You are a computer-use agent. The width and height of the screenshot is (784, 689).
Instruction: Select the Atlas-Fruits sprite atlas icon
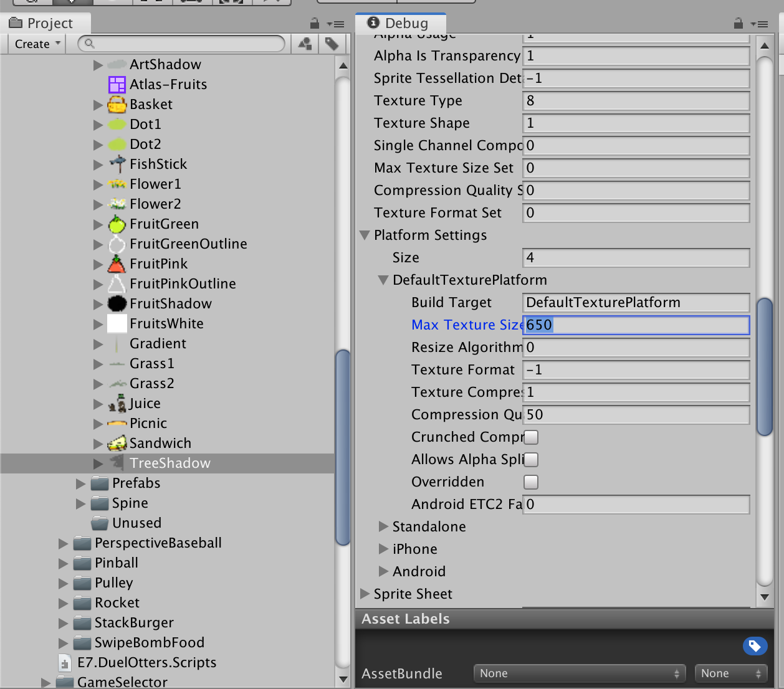(117, 84)
